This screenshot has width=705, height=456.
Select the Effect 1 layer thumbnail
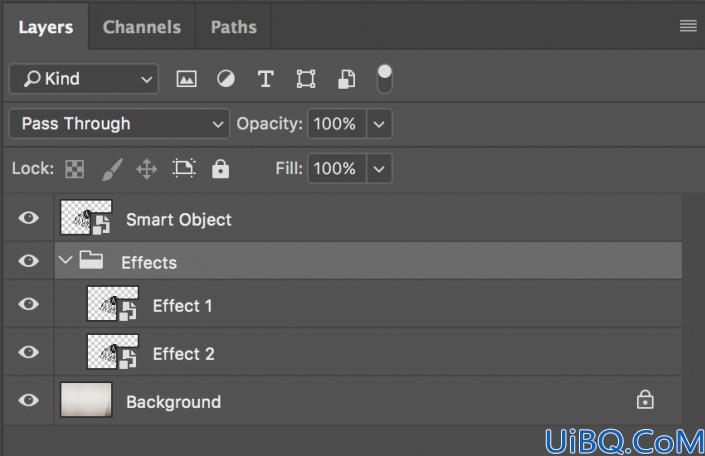coord(112,304)
